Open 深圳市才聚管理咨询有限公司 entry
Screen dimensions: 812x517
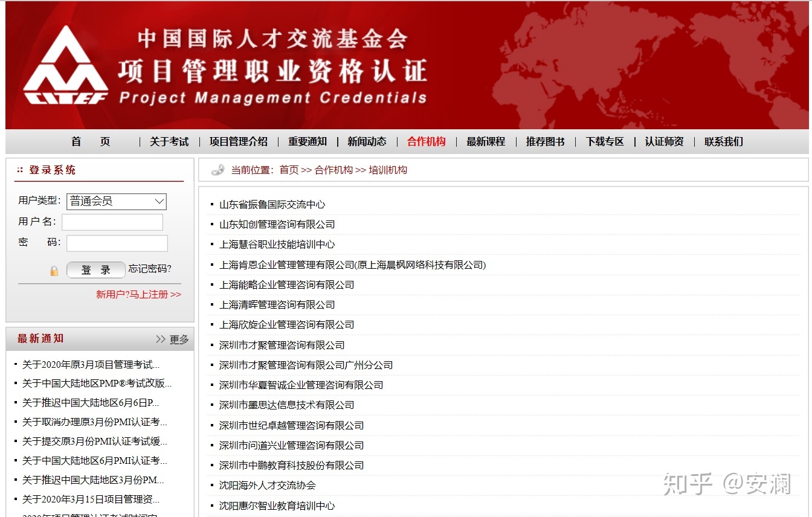(x=282, y=345)
